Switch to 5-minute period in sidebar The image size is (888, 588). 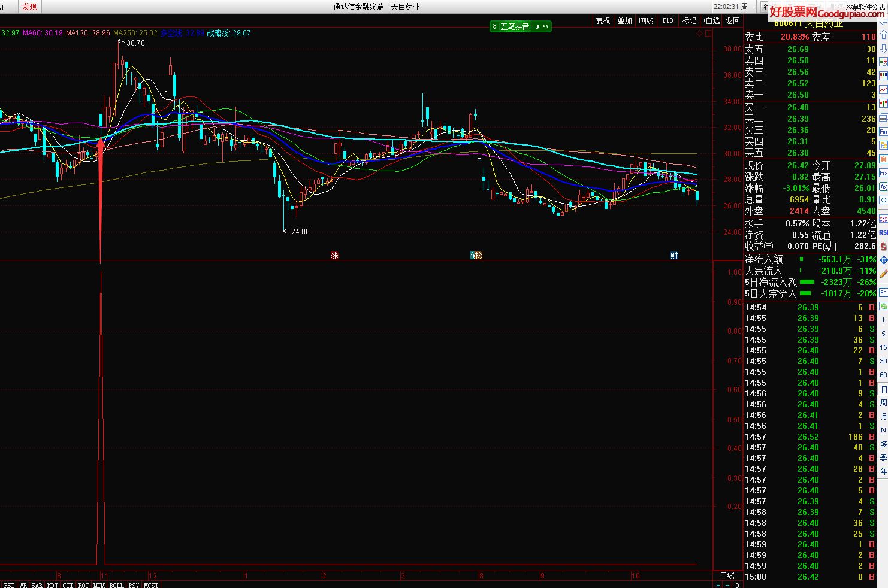[x=883, y=333]
